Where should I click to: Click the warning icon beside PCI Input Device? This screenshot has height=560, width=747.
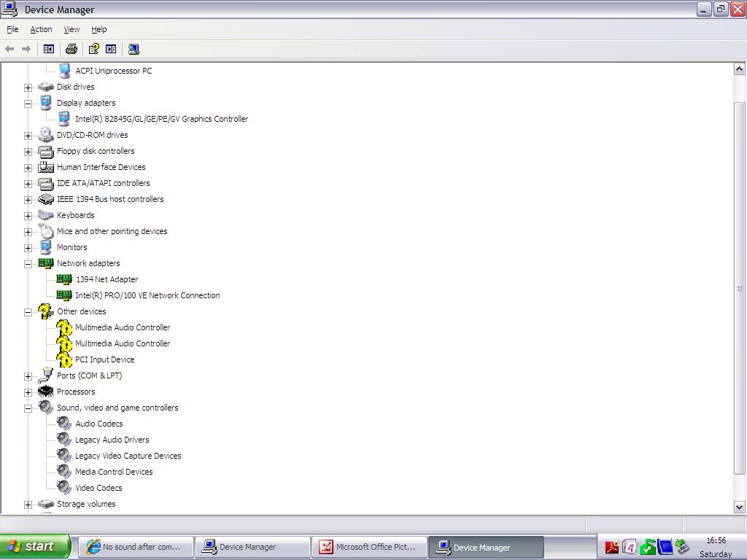[x=64, y=359]
